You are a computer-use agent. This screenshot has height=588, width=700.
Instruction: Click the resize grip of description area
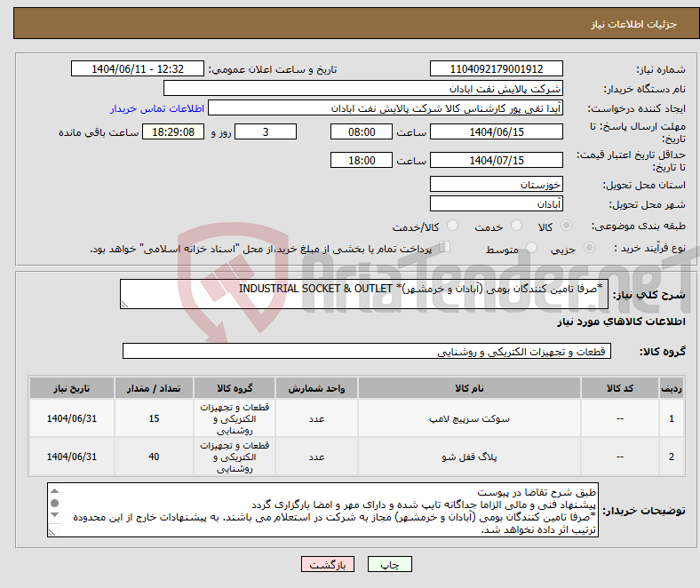(x=124, y=305)
